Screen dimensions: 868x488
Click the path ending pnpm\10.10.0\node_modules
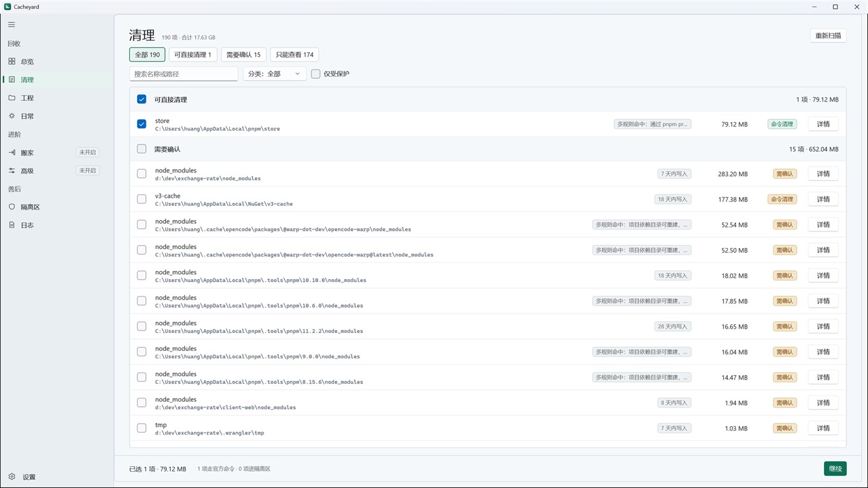pyautogui.click(x=261, y=280)
